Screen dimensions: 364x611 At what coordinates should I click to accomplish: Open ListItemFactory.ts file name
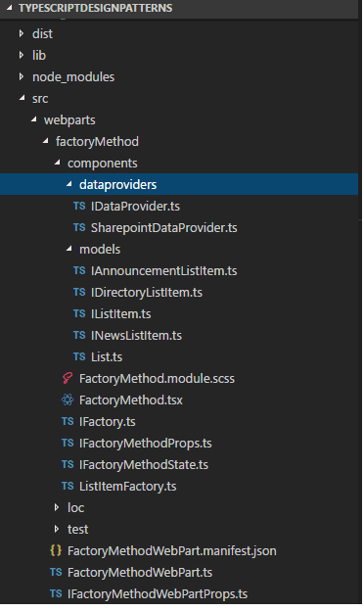(x=128, y=487)
